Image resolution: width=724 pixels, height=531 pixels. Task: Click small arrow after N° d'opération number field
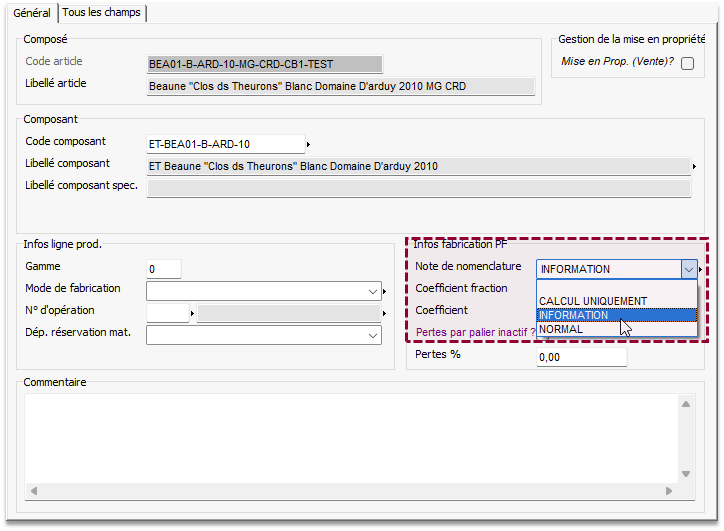click(x=191, y=314)
